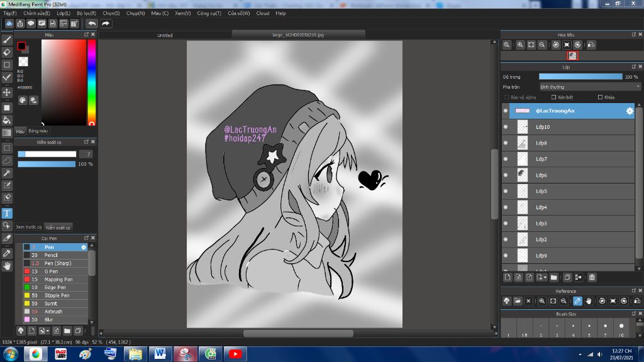Toggle visibility of Lớp10 layer
Image resolution: width=644 pixels, height=362 pixels.
point(506,127)
